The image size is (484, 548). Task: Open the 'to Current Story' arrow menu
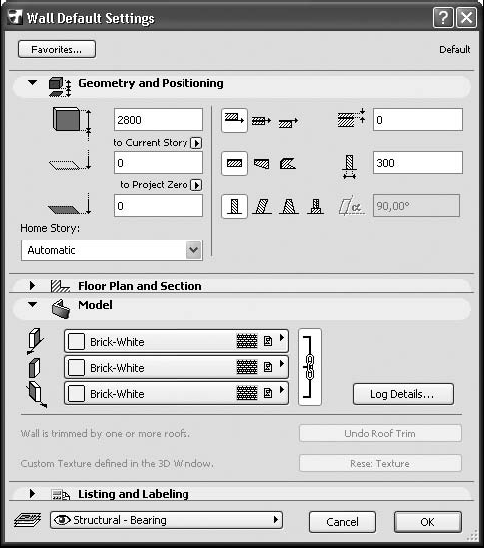(196, 143)
